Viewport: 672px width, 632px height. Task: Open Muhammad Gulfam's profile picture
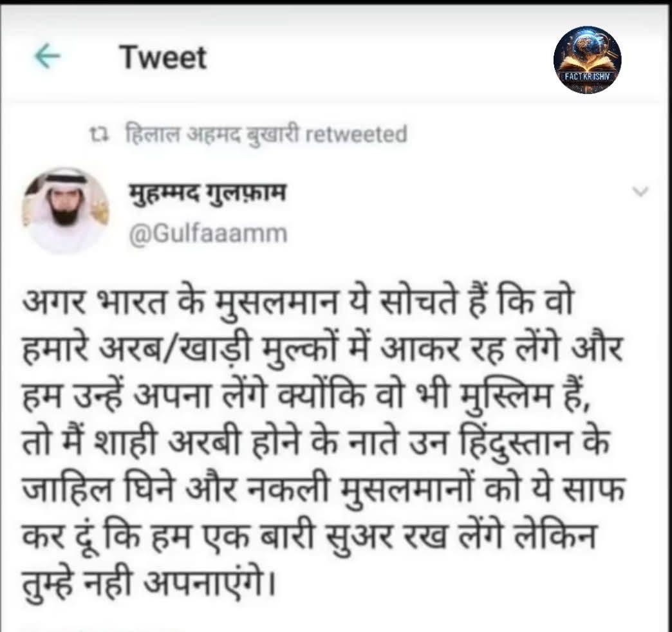65,211
